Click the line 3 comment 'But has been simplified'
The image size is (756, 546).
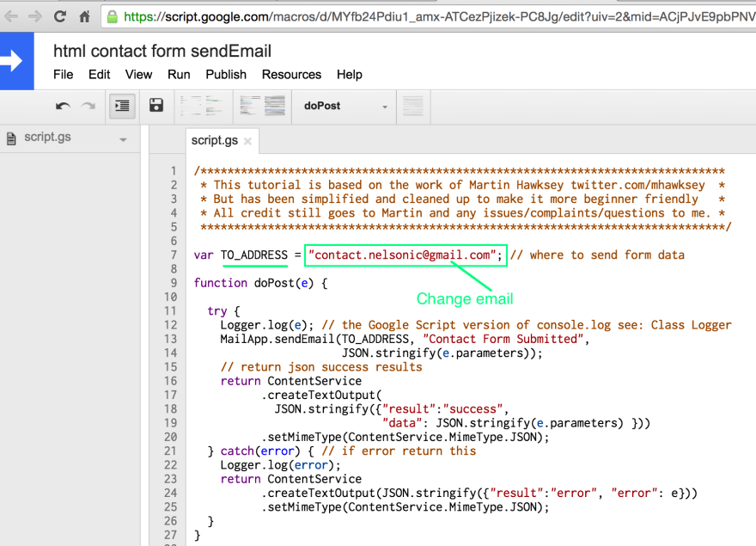[290, 199]
